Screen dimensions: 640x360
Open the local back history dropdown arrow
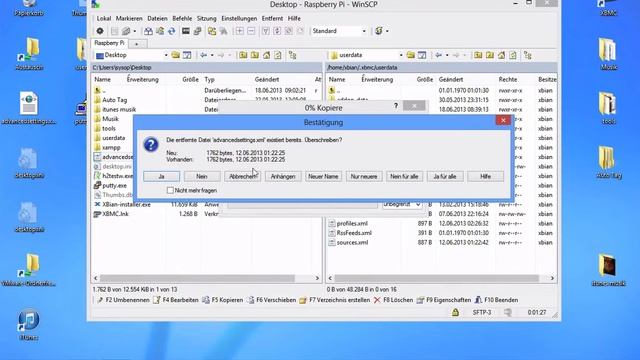click(x=212, y=55)
